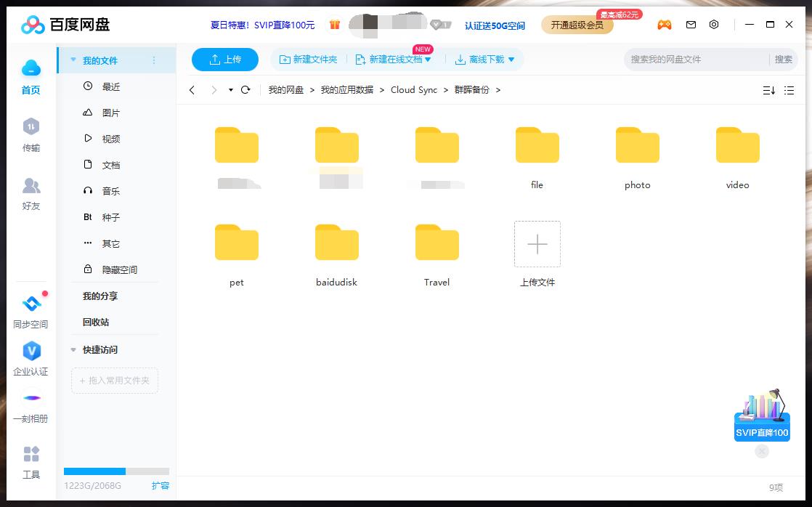Click the 上传 upload button
This screenshot has width=812, height=507.
pos(224,60)
